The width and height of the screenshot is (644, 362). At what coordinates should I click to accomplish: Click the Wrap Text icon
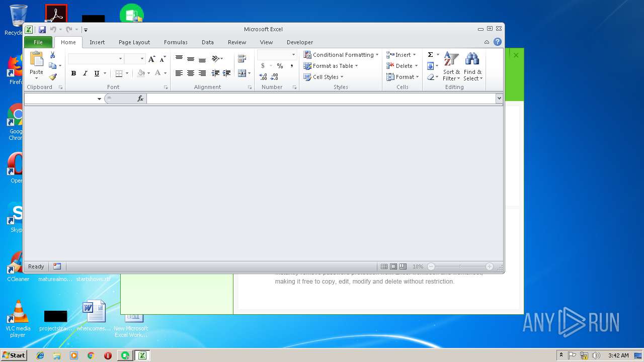242,59
